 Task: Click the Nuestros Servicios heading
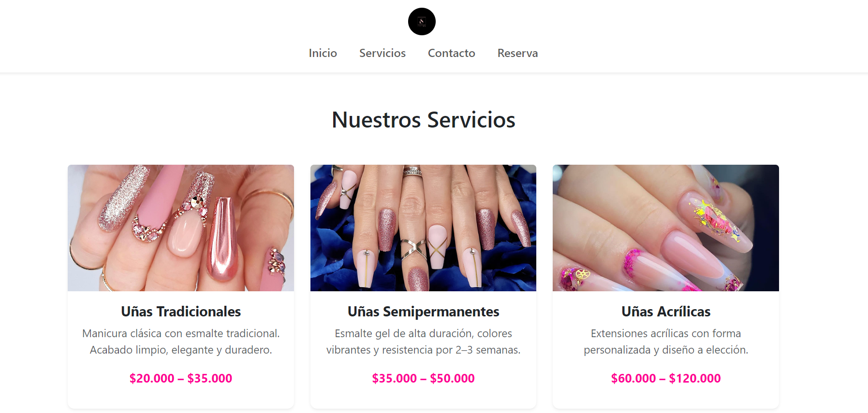(x=423, y=120)
